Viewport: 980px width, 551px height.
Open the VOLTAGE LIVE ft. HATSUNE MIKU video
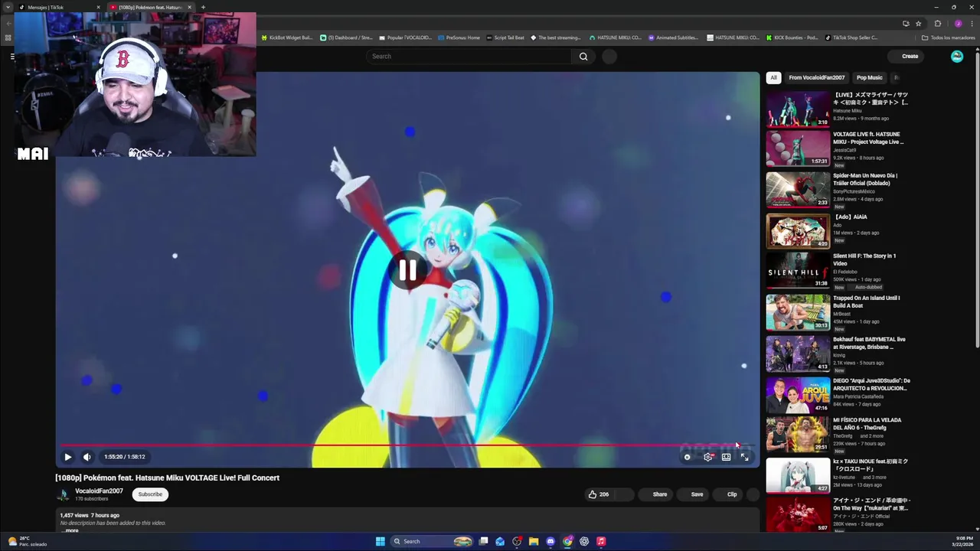pos(798,148)
